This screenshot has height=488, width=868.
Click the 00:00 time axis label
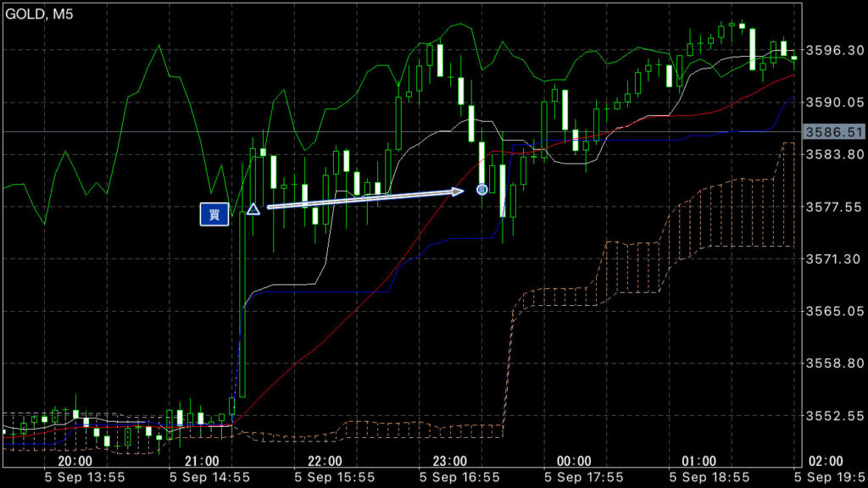click(574, 462)
